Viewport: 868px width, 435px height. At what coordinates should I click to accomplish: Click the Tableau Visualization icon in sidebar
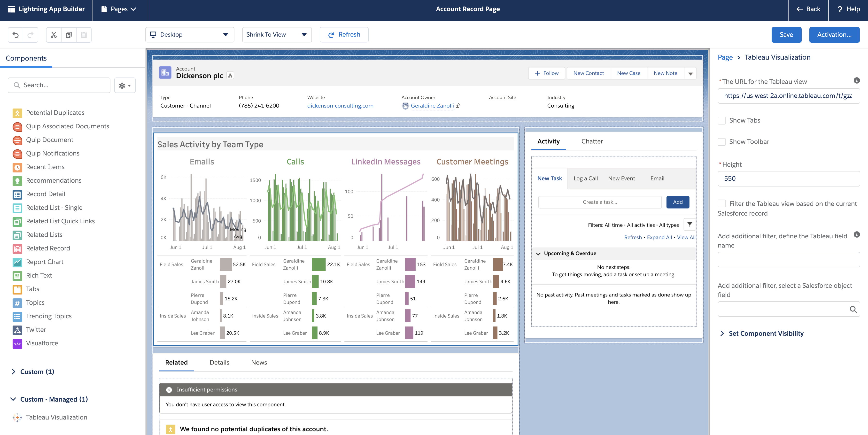tap(17, 417)
